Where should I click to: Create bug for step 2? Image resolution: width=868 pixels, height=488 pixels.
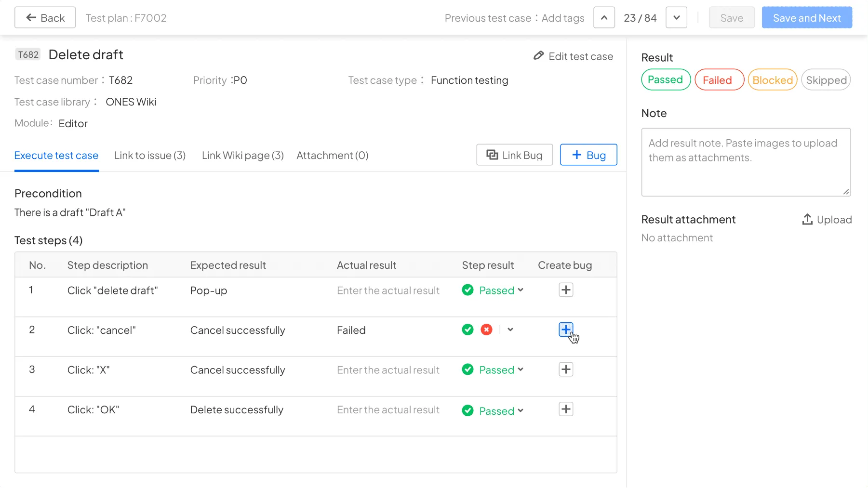(x=566, y=330)
